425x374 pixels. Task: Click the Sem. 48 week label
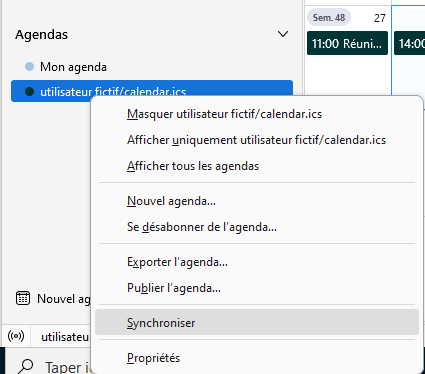(x=329, y=17)
